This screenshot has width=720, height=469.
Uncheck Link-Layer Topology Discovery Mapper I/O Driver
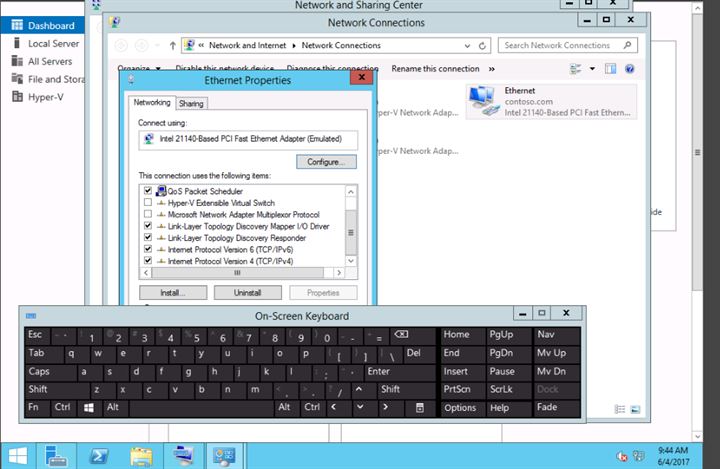(148, 226)
